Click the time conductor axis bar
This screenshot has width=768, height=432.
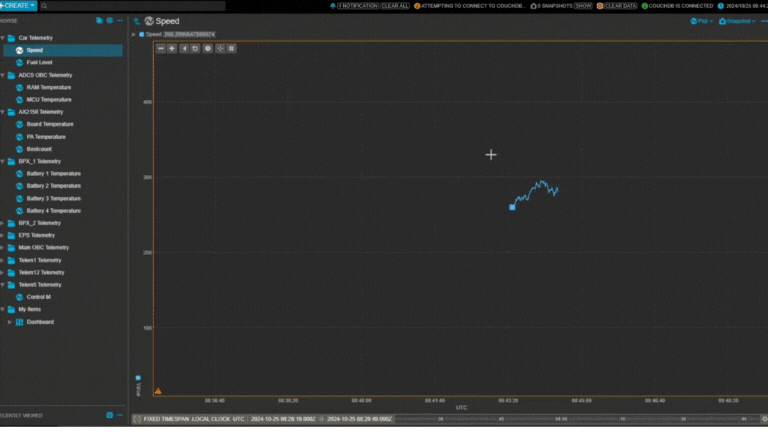point(578,419)
